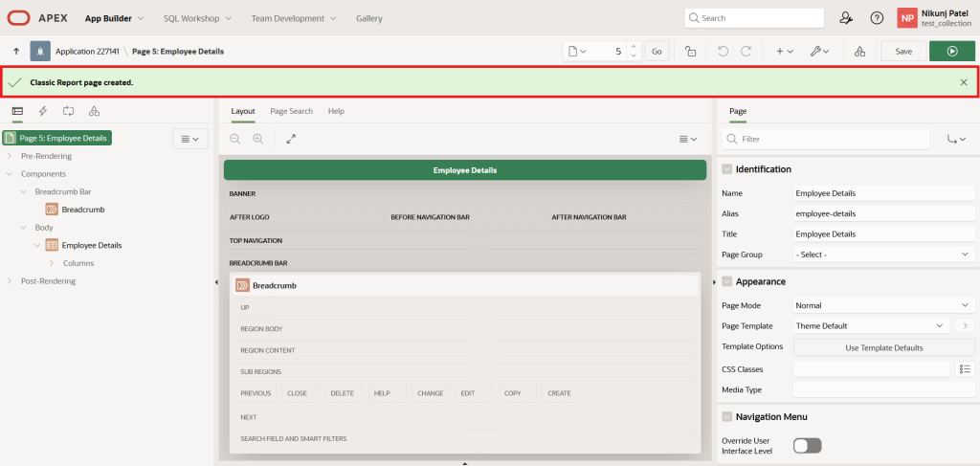Open the Shared Components icon
The height and width of the screenshot is (466, 980).
coord(860,52)
